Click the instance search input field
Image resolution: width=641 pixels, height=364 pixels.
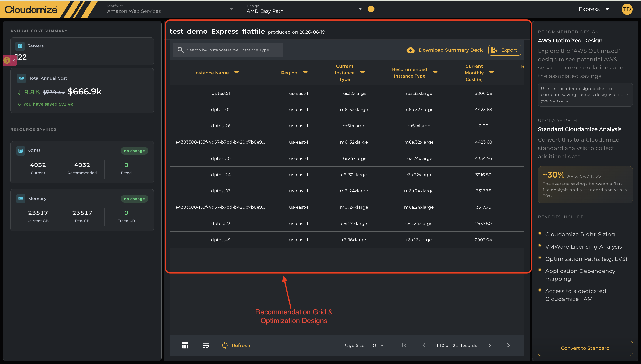pyautogui.click(x=228, y=50)
